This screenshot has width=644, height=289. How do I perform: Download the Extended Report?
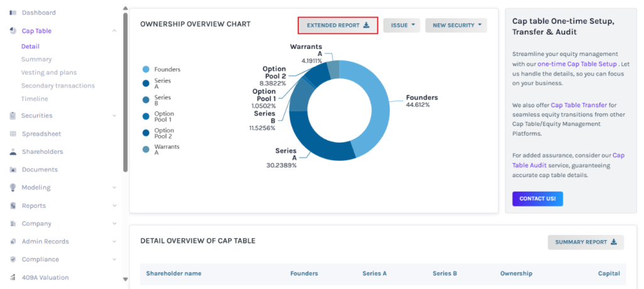[x=338, y=25]
